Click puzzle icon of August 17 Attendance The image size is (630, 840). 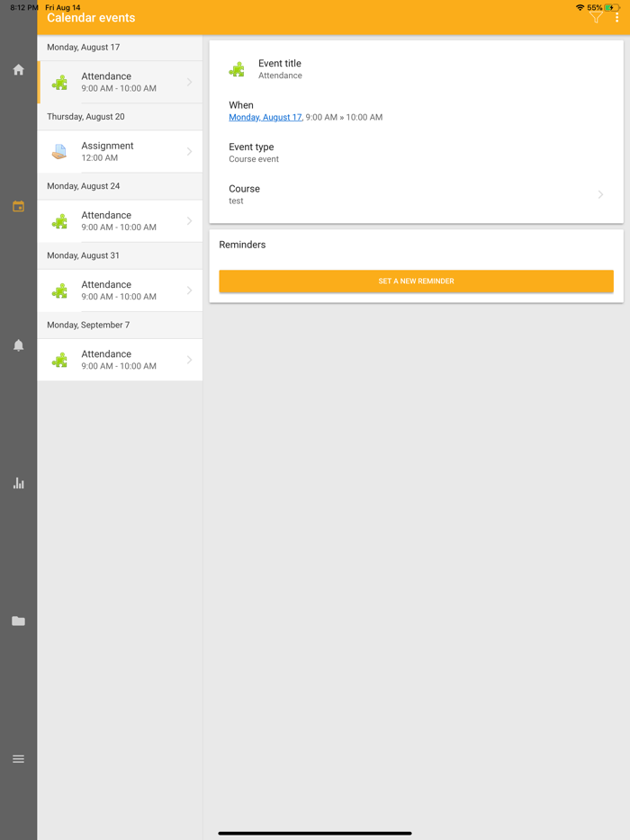(x=59, y=83)
